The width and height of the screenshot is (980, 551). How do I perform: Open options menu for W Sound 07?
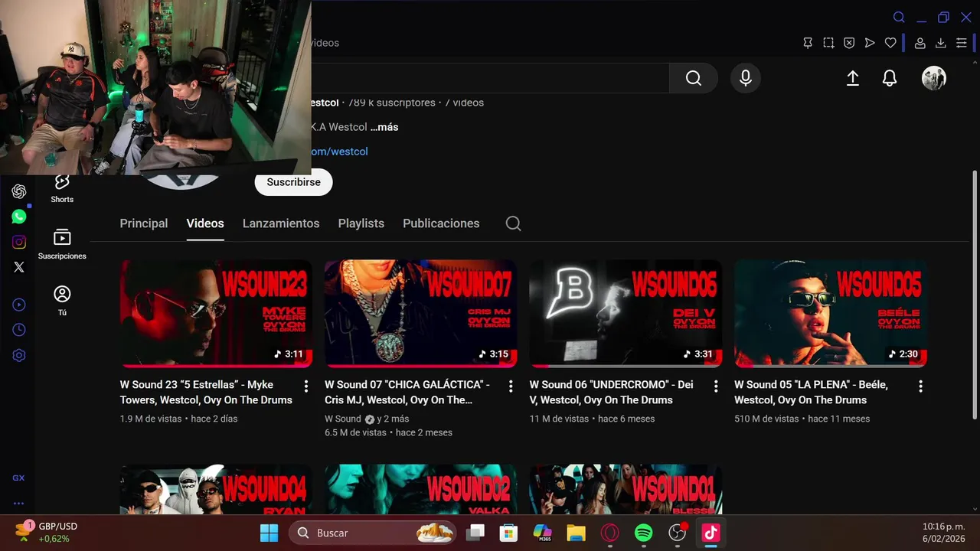coord(511,386)
